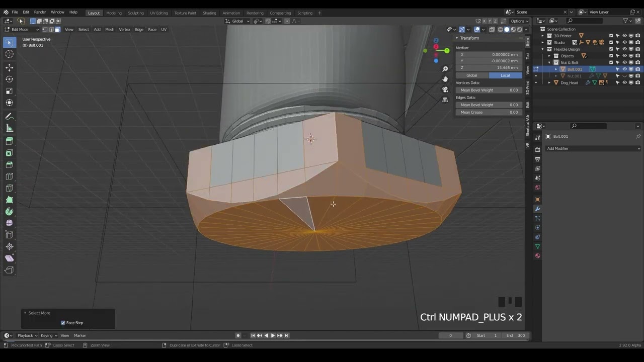
Task: Select the Extrude Region tool
Action: 10,141
